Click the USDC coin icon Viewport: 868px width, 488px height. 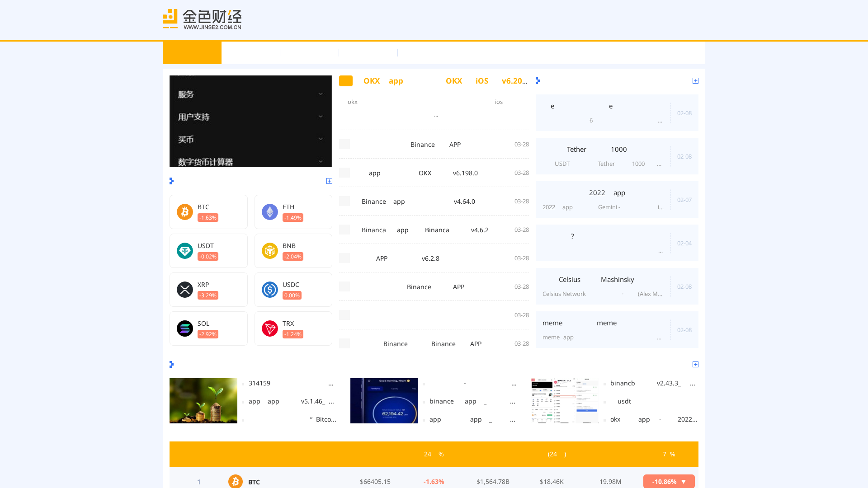pos(270,290)
